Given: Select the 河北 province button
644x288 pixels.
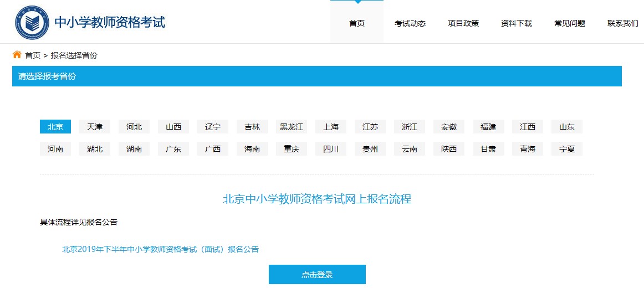Looking at the screenshot, I should (x=134, y=127).
